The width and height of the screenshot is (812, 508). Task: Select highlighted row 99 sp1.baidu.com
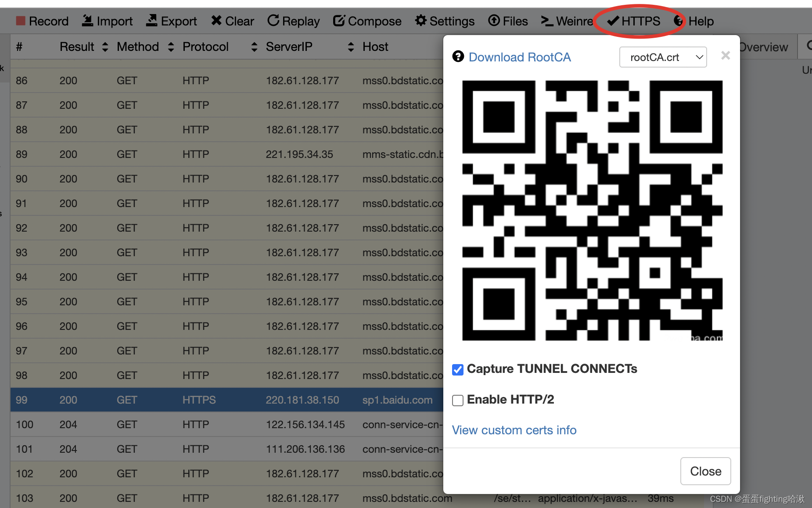click(x=227, y=400)
